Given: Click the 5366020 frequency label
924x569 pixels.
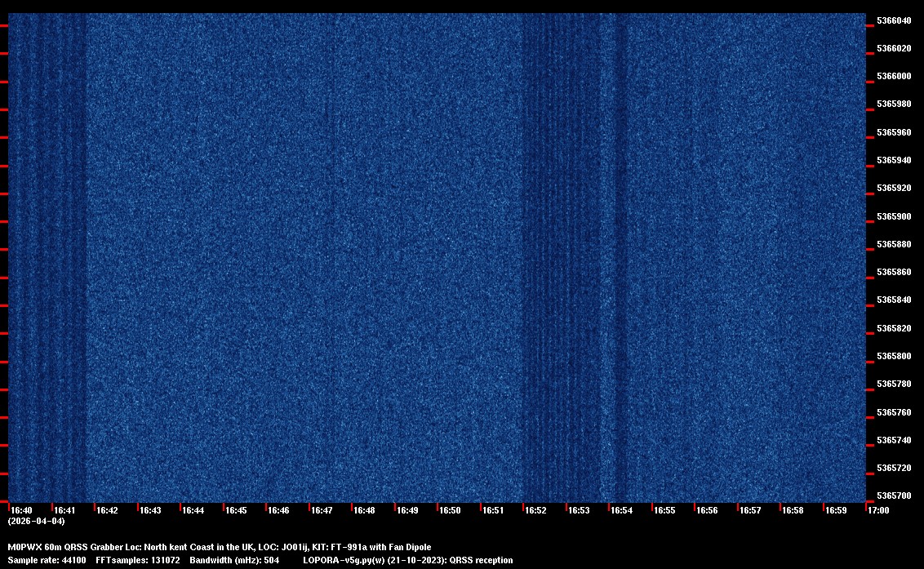Looking at the screenshot, I should [x=894, y=48].
